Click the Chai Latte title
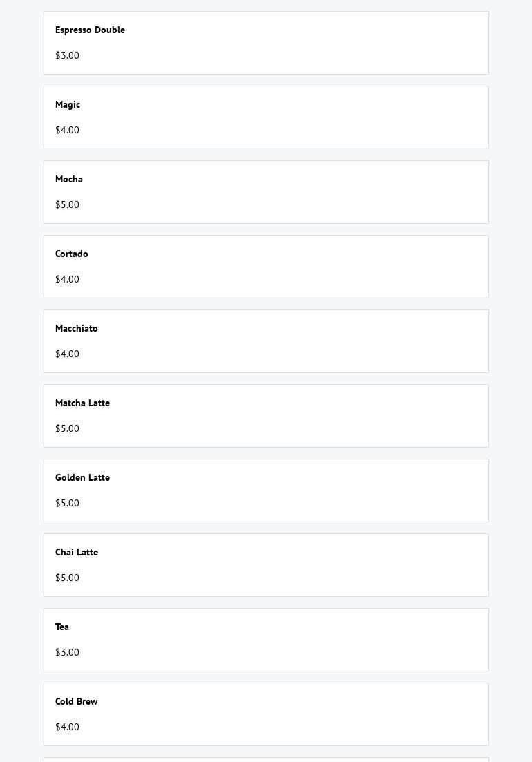Screen dimensions: 532x762 77,552
